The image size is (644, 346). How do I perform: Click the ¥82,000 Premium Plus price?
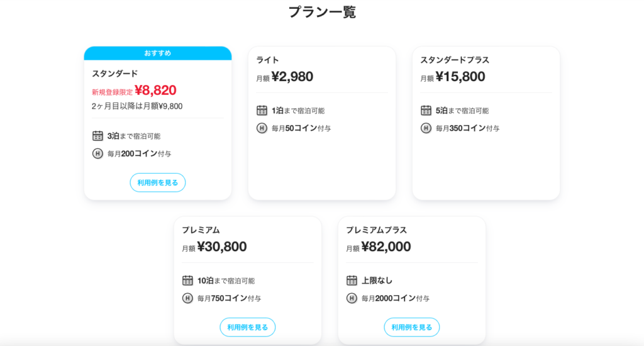click(386, 247)
